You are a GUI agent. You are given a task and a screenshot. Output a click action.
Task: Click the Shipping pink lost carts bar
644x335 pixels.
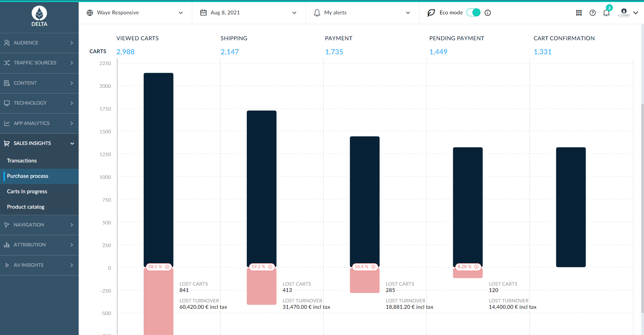point(262,286)
